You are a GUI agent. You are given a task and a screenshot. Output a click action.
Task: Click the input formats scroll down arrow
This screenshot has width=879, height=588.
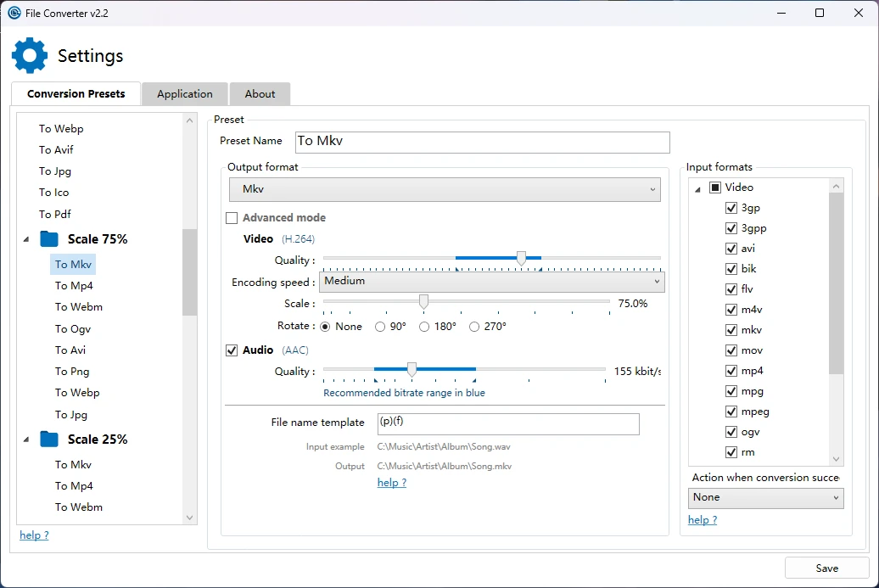pos(837,459)
